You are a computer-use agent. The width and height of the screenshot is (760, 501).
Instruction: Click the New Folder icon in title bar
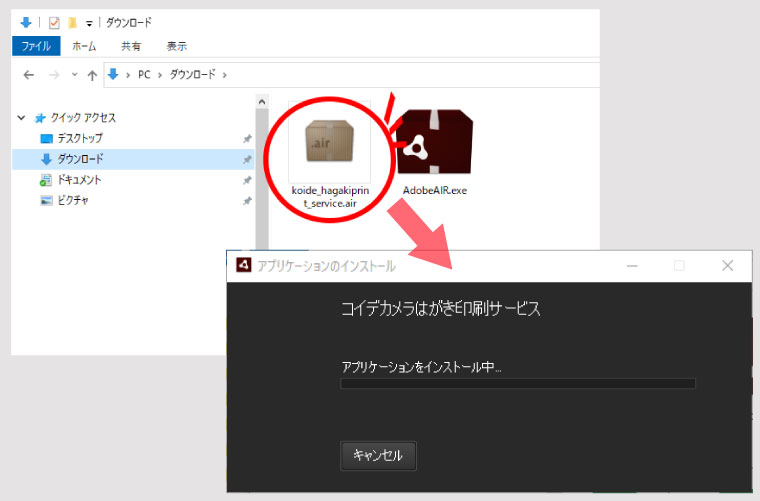pyautogui.click(x=72, y=22)
